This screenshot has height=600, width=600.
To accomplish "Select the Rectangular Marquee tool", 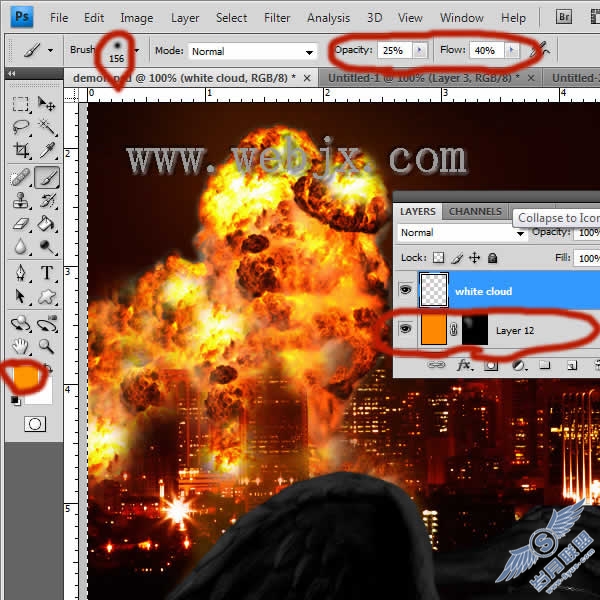I will (21, 104).
